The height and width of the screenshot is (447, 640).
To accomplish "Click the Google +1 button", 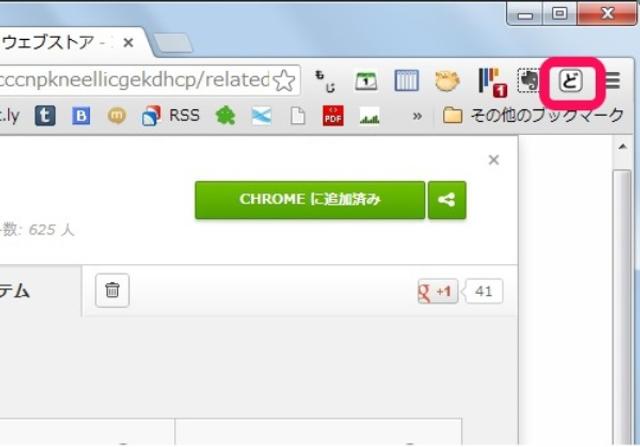I will coord(438,291).
